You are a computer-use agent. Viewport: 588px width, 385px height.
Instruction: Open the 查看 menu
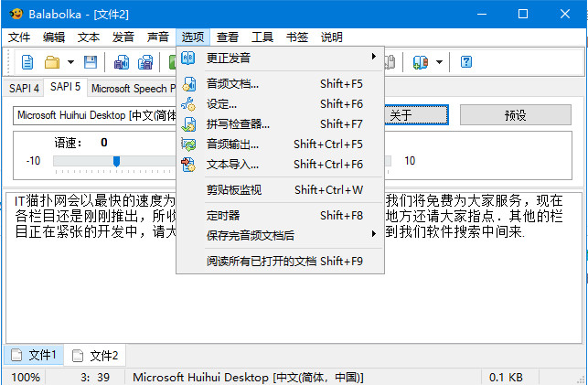[x=228, y=37]
